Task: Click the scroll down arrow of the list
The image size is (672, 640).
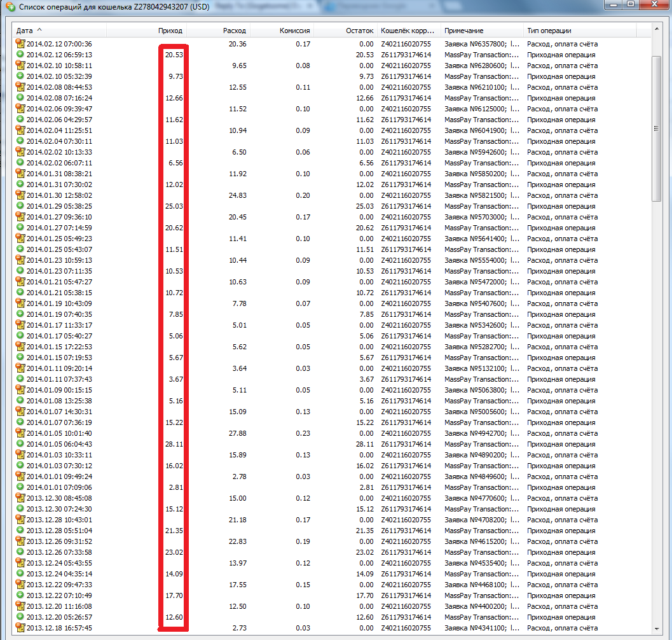Action: coord(656,629)
